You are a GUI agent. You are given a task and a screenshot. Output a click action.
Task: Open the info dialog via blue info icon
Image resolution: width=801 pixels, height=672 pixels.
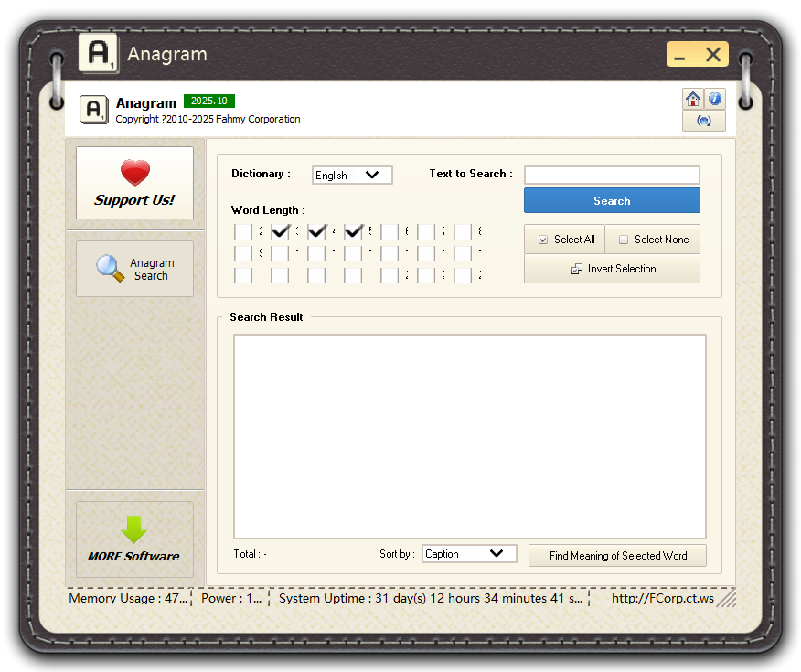pyautogui.click(x=714, y=99)
